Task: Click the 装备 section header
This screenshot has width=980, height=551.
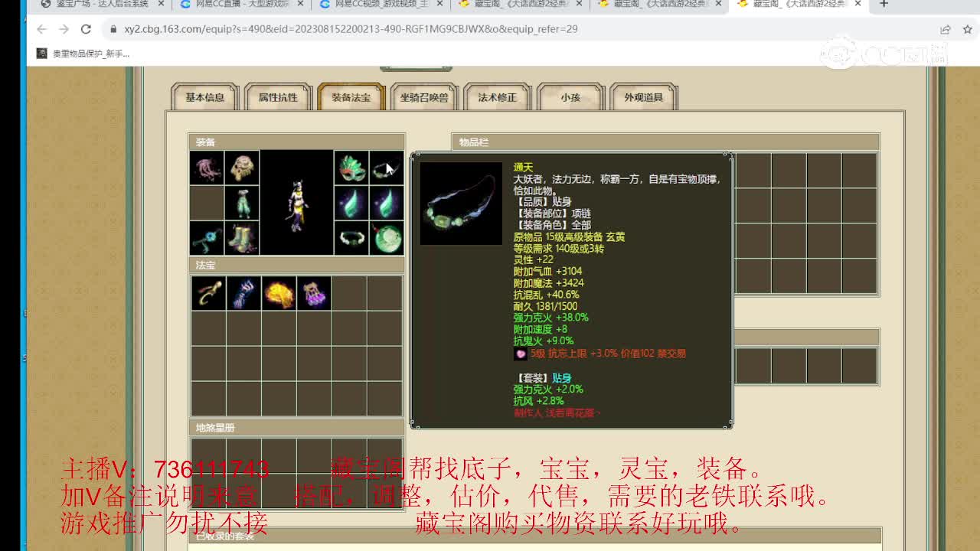Action: pyautogui.click(x=297, y=142)
